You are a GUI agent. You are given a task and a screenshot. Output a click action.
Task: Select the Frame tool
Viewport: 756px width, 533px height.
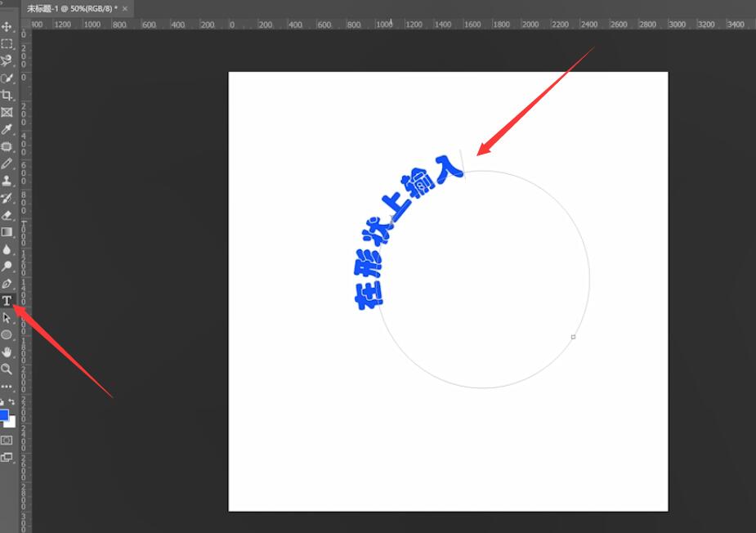click(x=7, y=112)
